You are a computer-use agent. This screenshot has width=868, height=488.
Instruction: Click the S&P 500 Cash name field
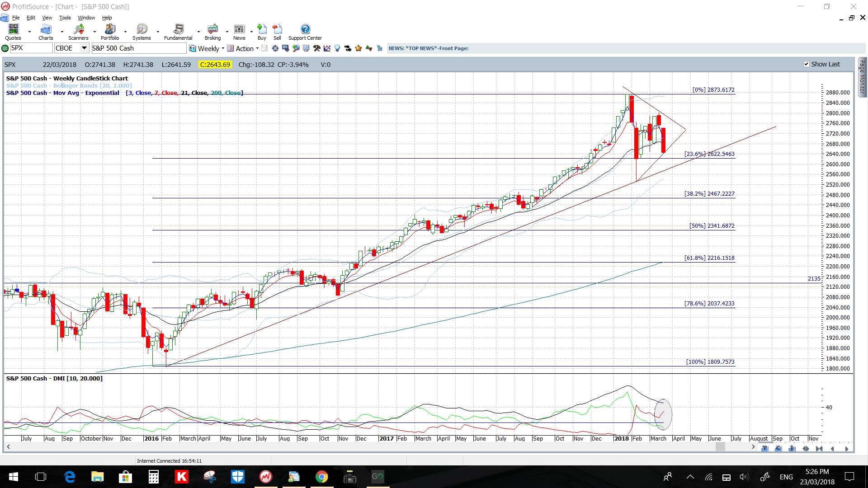(138, 48)
